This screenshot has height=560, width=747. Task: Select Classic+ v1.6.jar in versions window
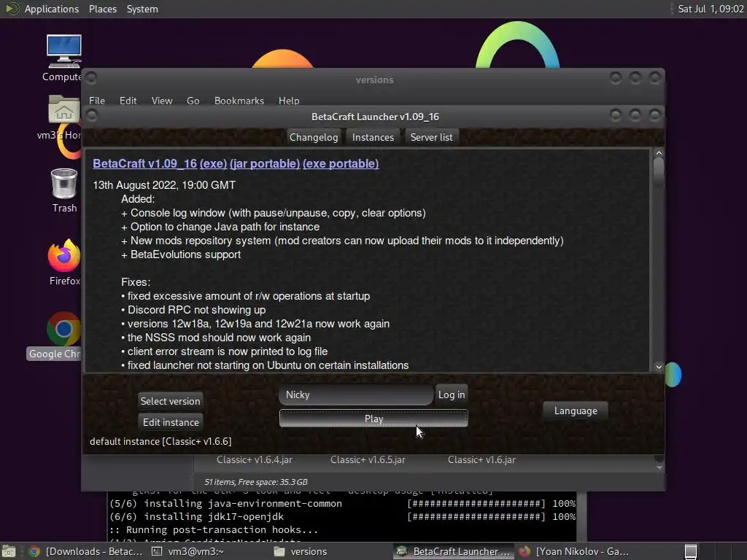pyautogui.click(x=481, y=460)
